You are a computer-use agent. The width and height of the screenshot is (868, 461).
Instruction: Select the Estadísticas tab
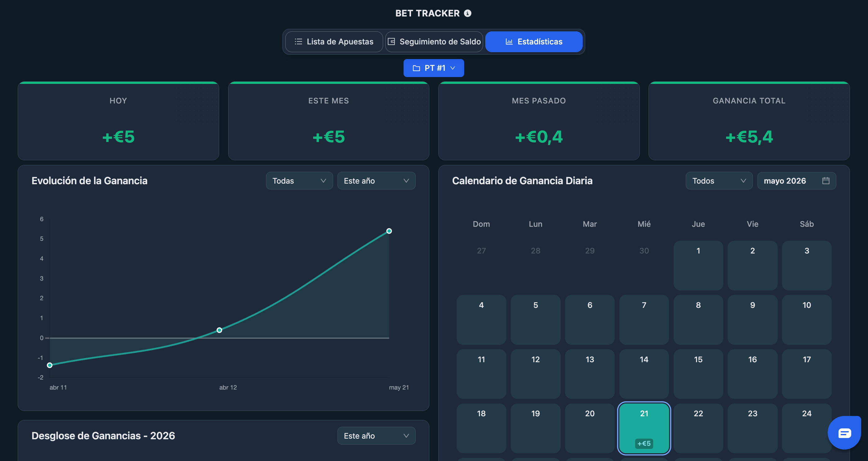coord(534,42)
